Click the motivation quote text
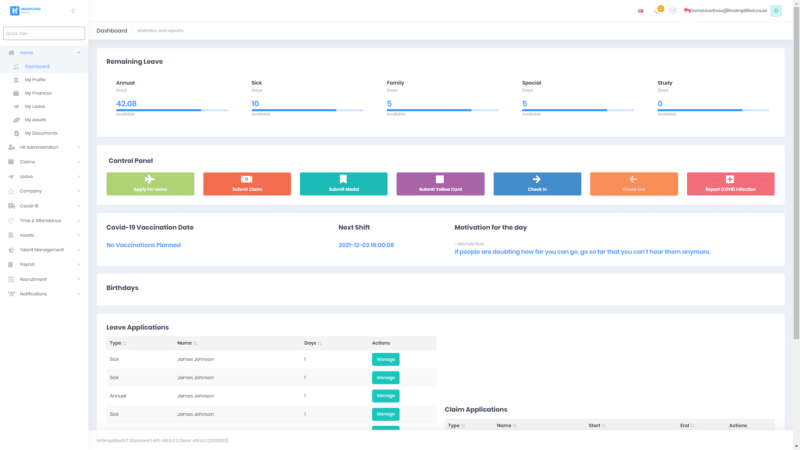The width and height of the screenshot is (800, 450). click(582, 252)
